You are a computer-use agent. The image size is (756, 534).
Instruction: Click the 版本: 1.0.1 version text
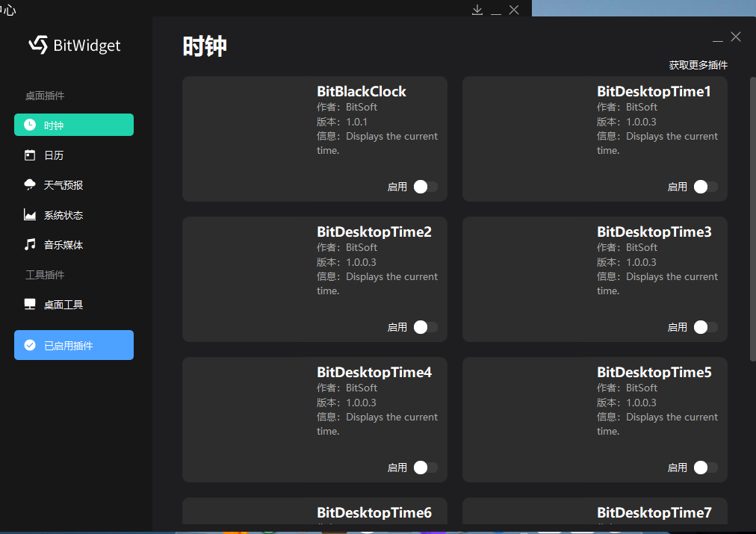pos(342,122)
